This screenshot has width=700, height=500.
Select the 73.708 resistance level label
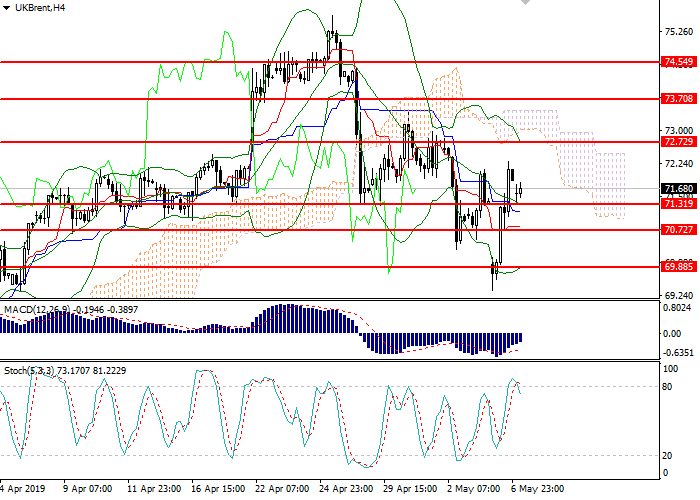[x=678, y=99]
